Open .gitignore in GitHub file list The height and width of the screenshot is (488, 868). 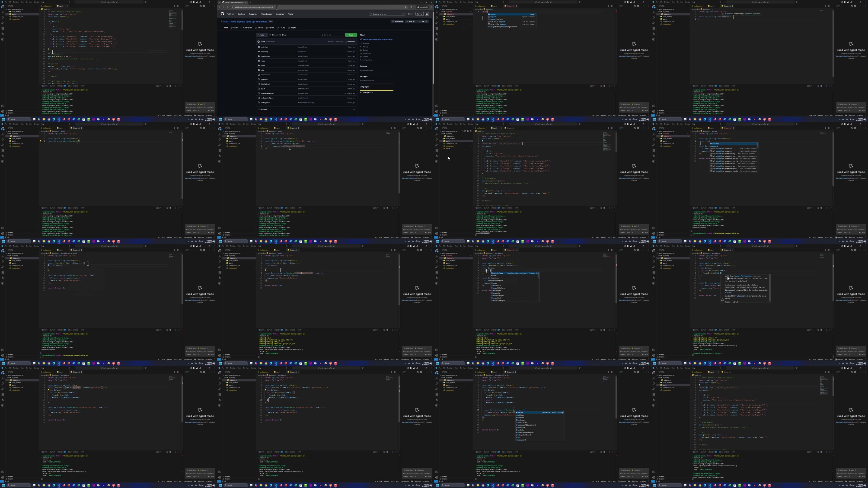point(264,79)
